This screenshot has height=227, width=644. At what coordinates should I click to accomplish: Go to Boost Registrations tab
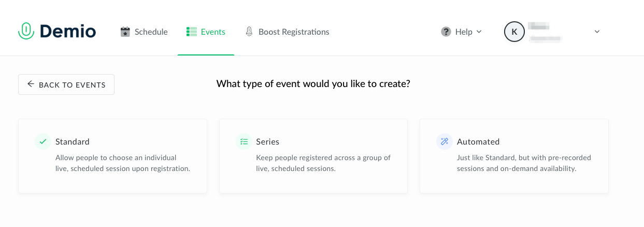294,32
